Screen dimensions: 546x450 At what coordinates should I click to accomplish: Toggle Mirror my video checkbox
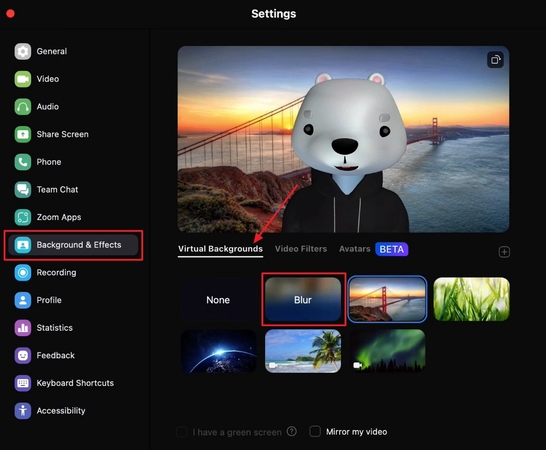click(315, 431)
